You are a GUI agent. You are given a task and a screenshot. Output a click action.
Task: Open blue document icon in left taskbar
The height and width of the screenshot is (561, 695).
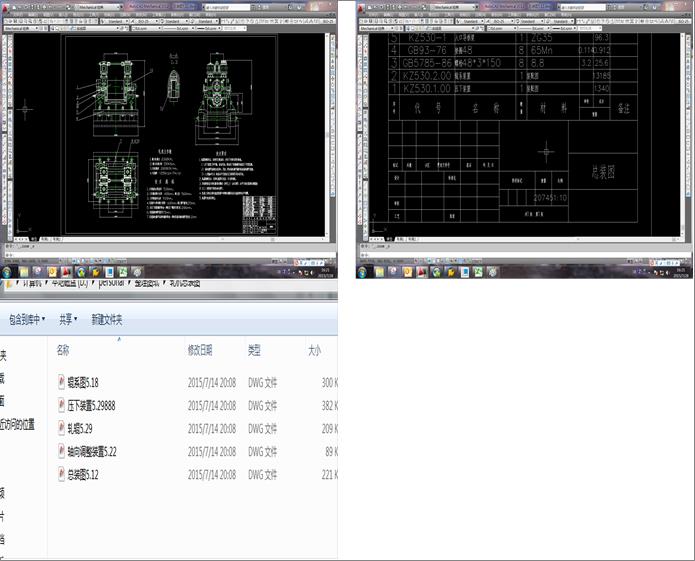[109, 272]
